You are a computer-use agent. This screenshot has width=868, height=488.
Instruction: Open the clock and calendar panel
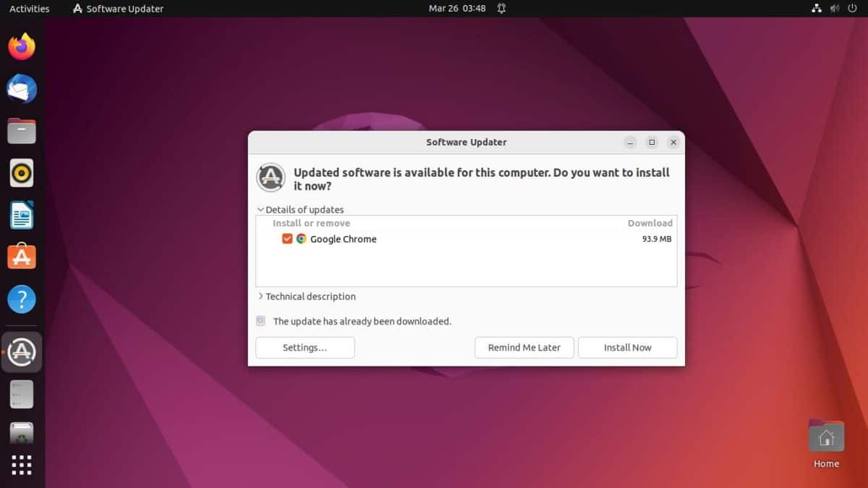coord(457,9)
